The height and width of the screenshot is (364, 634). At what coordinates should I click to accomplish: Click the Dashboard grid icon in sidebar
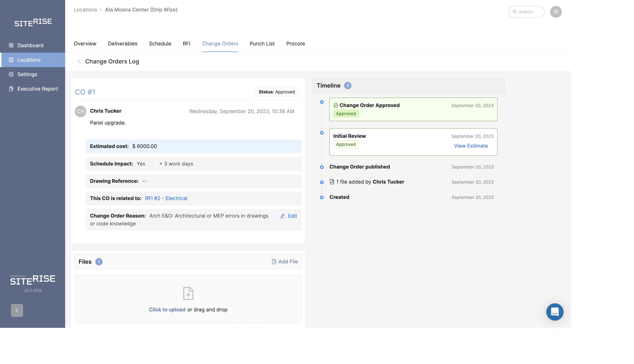tap(11, 45)
